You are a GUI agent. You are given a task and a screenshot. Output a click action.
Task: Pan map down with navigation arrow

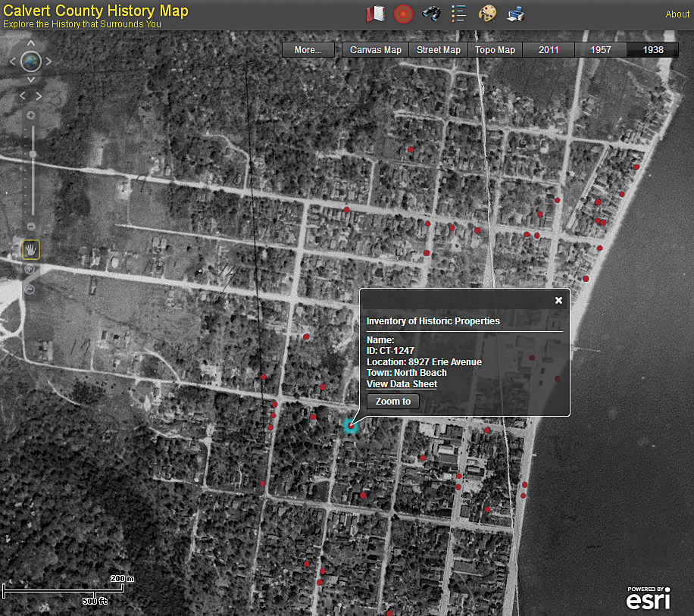31,80
